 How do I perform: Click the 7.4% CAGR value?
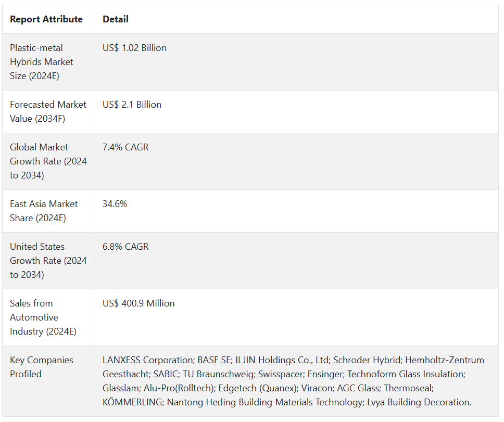tap(125, 147)
